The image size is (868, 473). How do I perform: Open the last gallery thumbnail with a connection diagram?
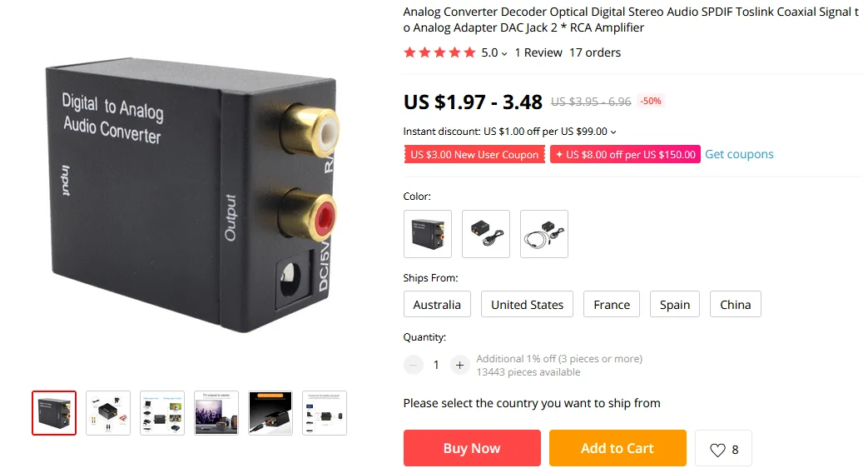325,413
